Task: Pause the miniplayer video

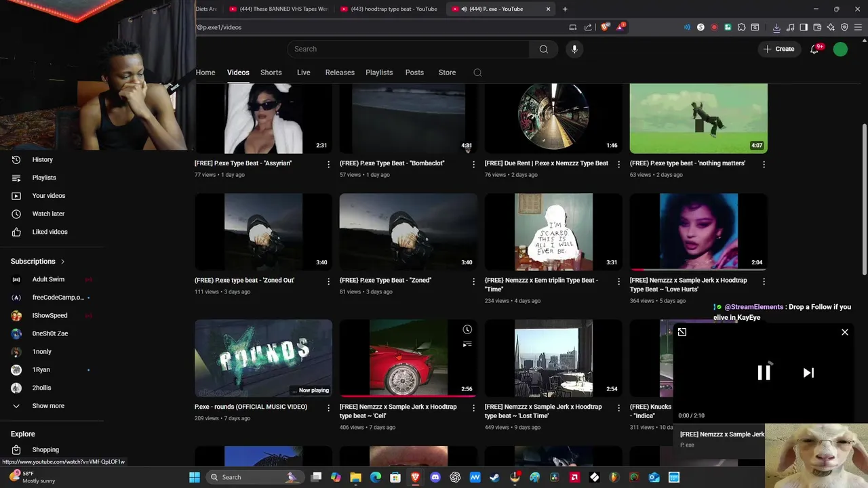Action: pyautogui.click(x=764, y=373)
